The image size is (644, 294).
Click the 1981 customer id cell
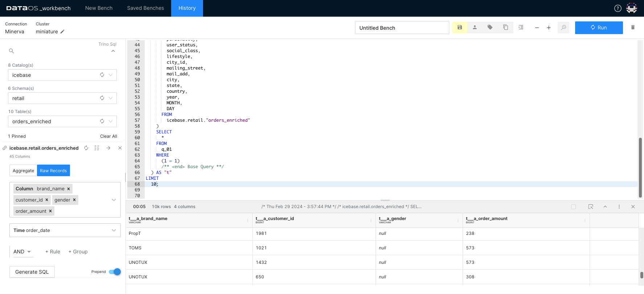[314, 233]
